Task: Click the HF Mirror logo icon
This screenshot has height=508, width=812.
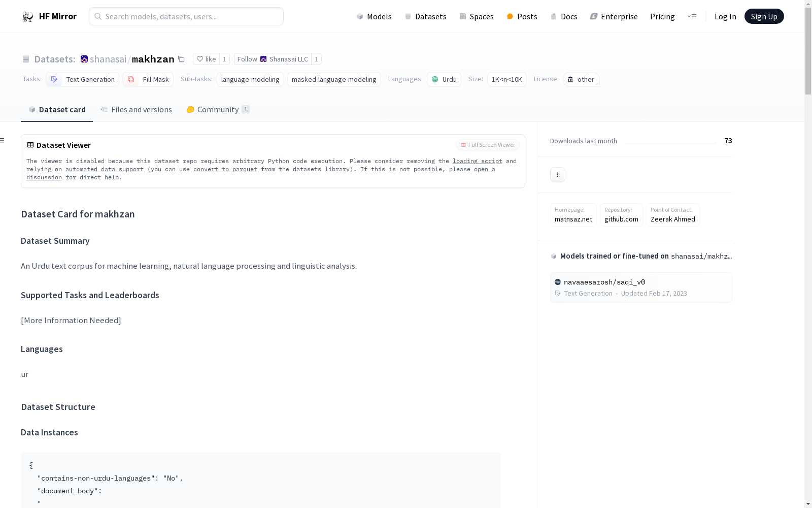Action: [x=27, y=17]
